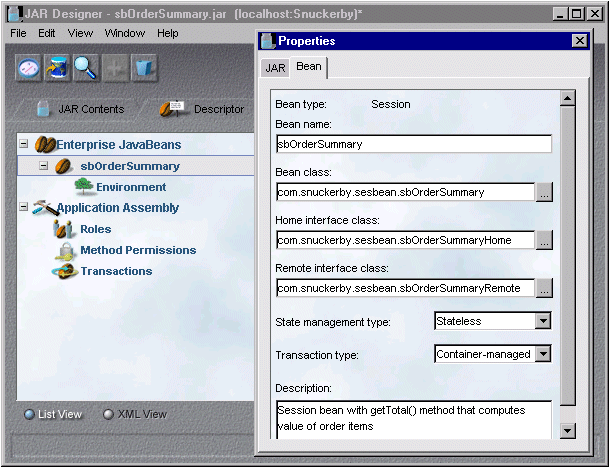Click the Environment tree icon
Screen dimensions: 609x467
click(84, 186)
